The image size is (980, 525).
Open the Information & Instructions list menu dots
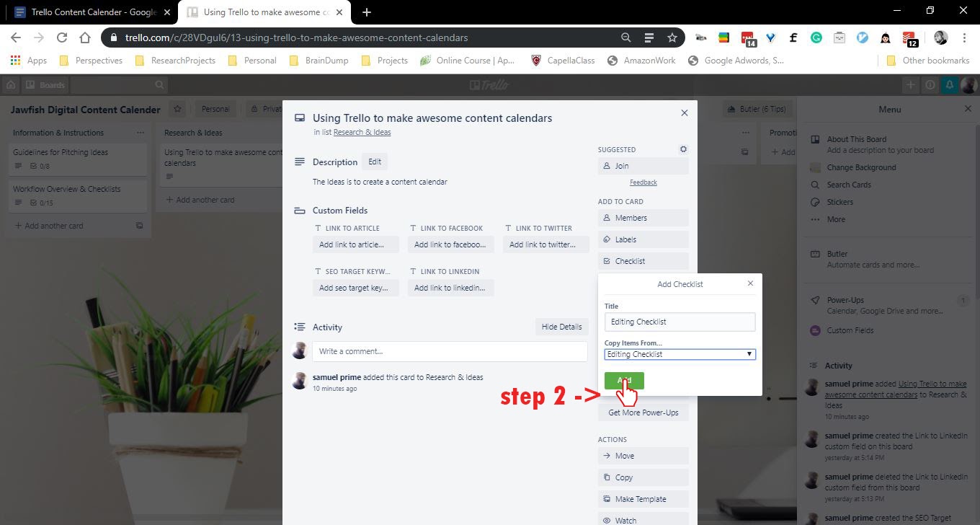(141, 133)
